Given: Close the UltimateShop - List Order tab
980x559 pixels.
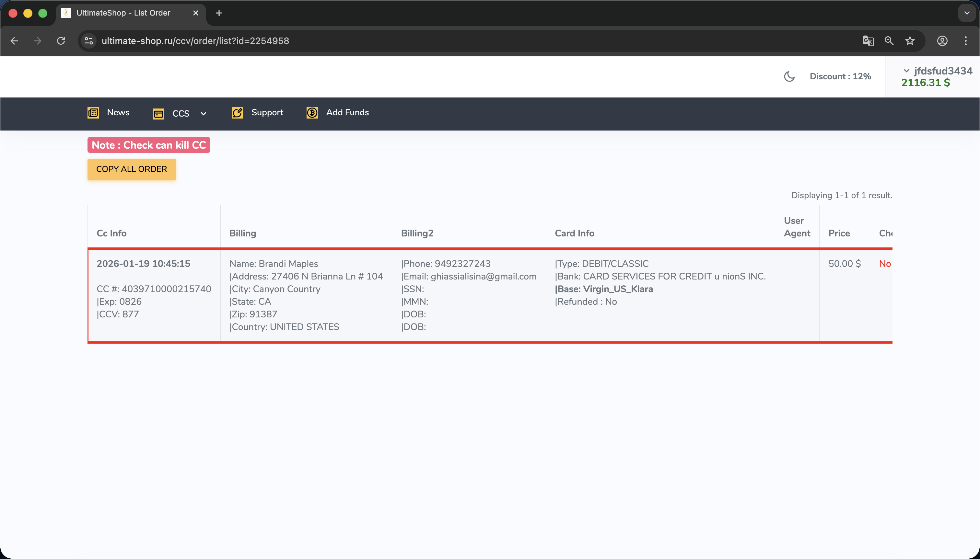Looking at the screenshot, I should 195,13.
